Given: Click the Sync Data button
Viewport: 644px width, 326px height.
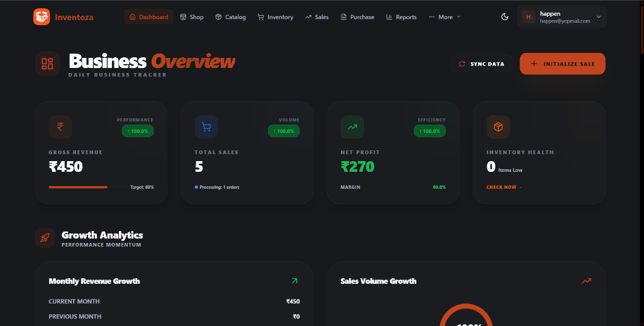Looking at the screenshot, I should point(481,64).
